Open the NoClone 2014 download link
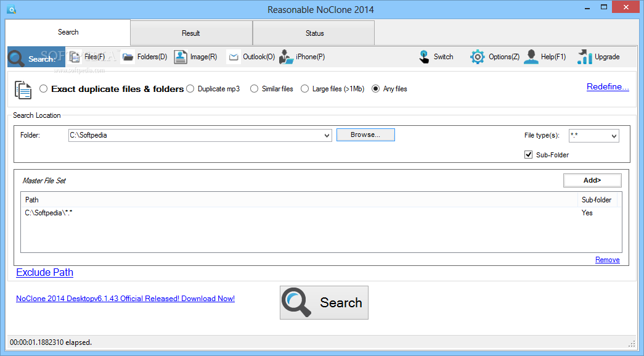Screen dimensions: 644x356 tap(125, 299)
